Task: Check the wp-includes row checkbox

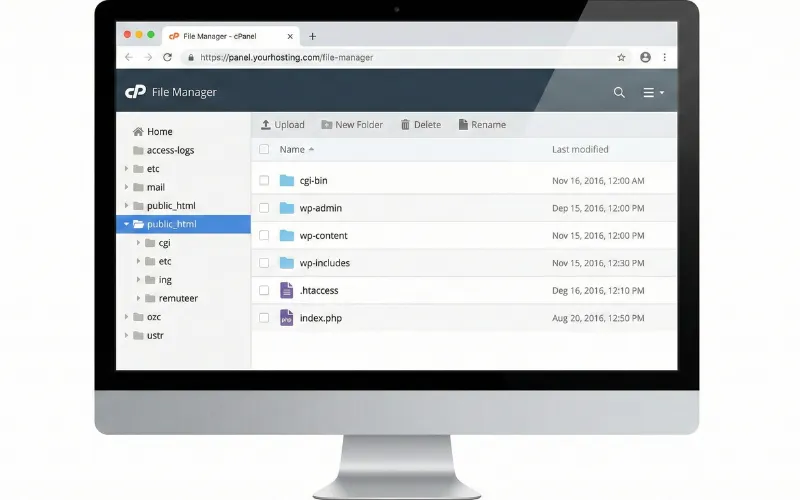Action: click(x=264, y=263)
